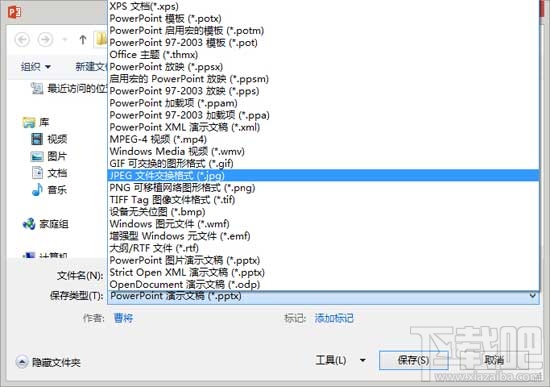
Task: Open the 音乐 library
Action: point(57,190)
